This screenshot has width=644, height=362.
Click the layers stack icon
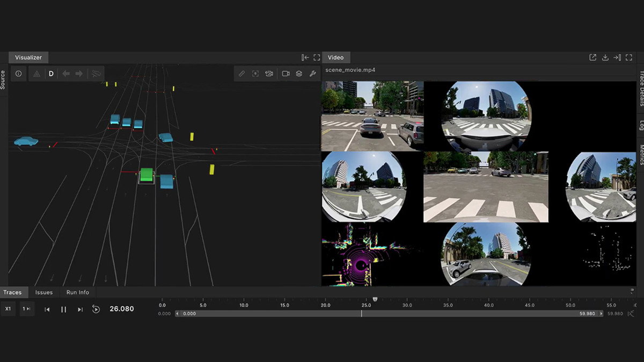[x=299, y=73]
